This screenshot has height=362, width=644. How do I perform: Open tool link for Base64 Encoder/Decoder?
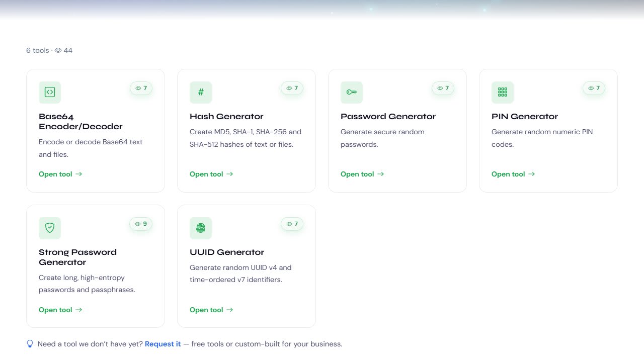pyautogui.click(x=60, y=174)
